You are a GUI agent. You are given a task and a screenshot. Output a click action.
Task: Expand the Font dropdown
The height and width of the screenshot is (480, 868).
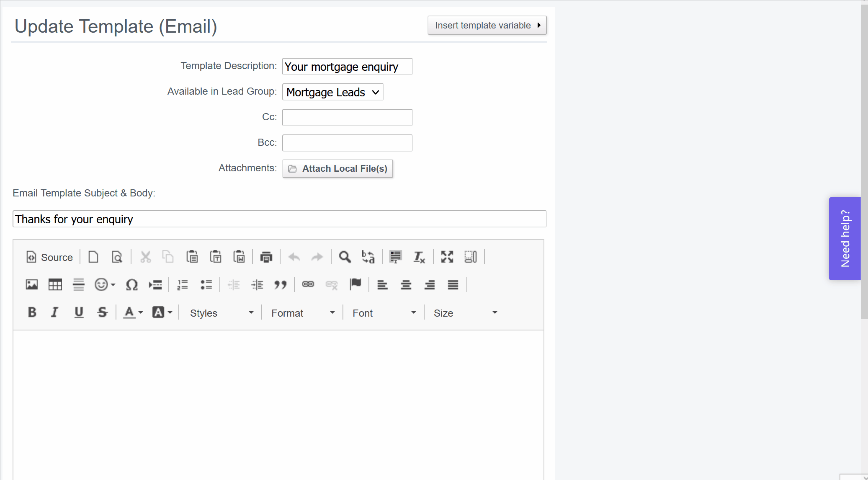(384, 313)
